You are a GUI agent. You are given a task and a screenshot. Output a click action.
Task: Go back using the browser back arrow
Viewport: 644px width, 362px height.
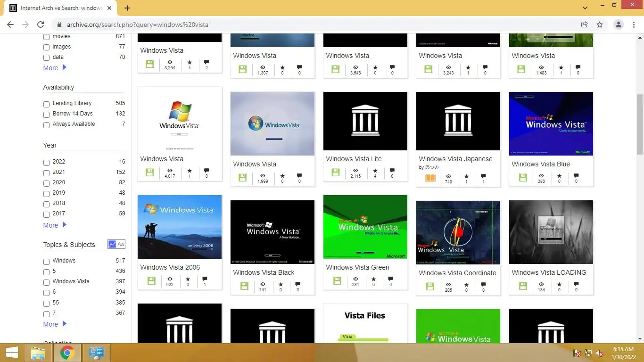point(10,25)
